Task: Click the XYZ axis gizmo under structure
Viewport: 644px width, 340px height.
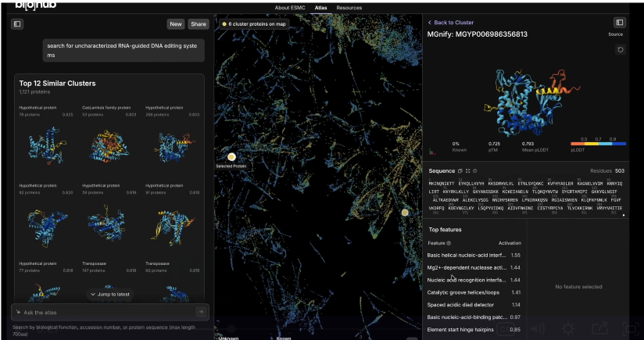Action: pyautogui.click(x=432, y=152)
